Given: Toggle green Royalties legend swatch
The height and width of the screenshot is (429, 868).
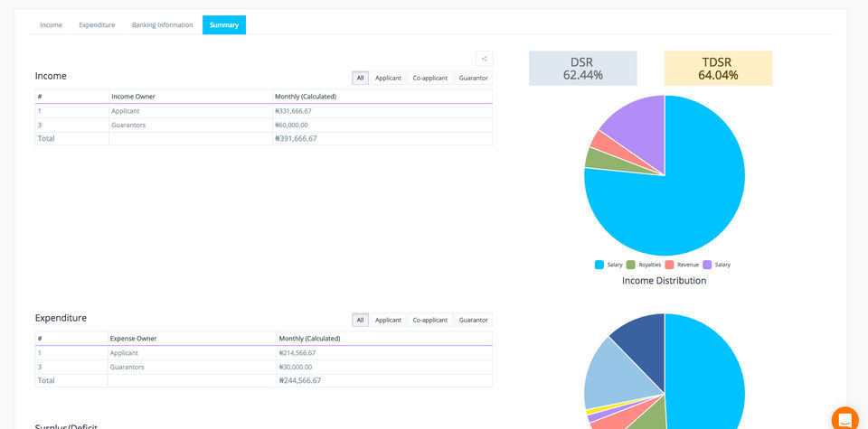Looking at the screenshot, I should 630,265.
